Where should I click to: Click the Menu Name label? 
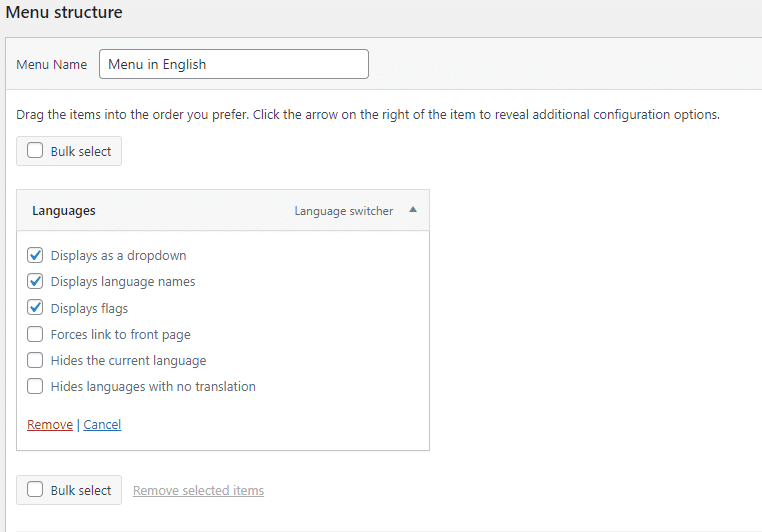(x=52, y=65)
